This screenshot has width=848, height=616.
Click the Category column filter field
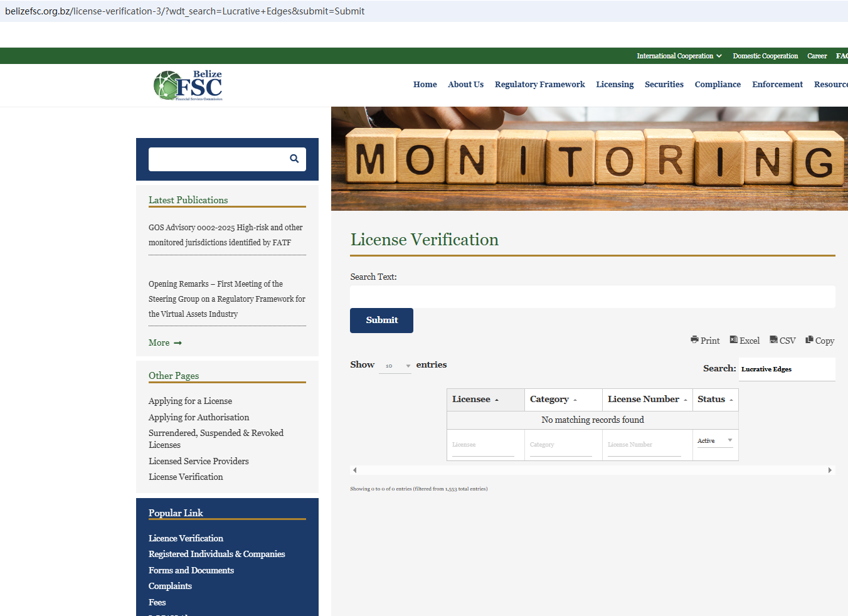point(560,445)
